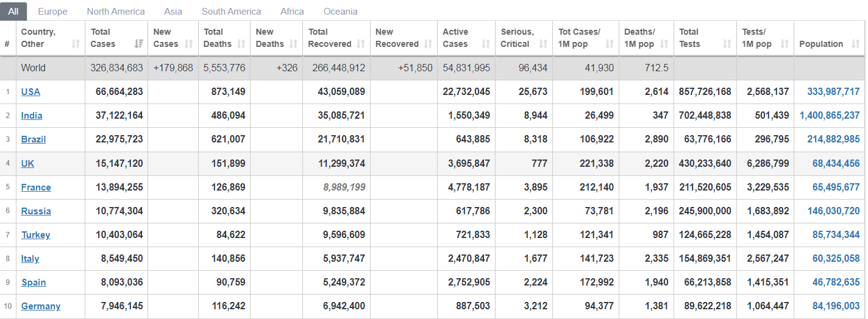Click sort icon for Serious, Critical column
The image size is (868, 319).
tap(543, 44)
